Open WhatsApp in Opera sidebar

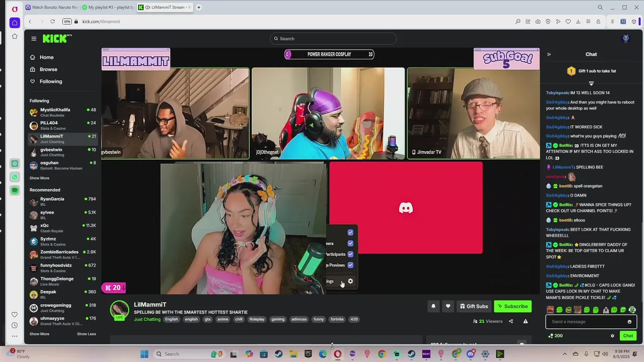15,177
